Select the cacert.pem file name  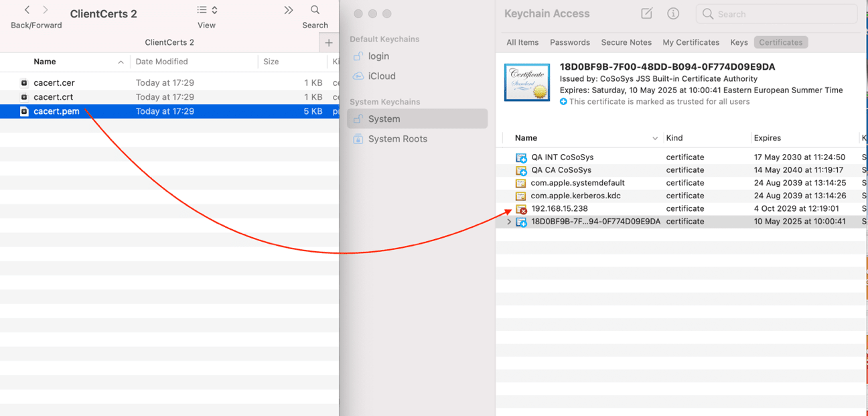point(57,111)
